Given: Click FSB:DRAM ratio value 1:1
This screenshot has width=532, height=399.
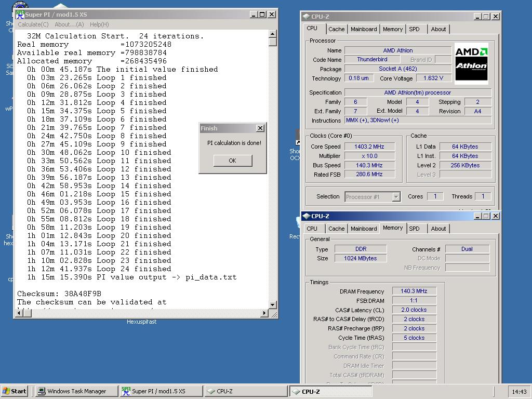Looking at the screenshot, I should pos(414,300).
